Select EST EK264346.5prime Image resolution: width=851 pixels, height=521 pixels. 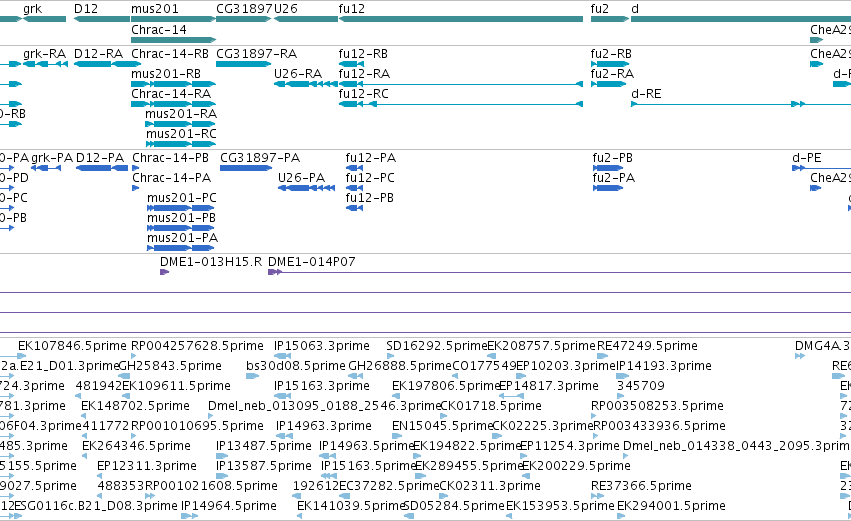coord(136,446)
